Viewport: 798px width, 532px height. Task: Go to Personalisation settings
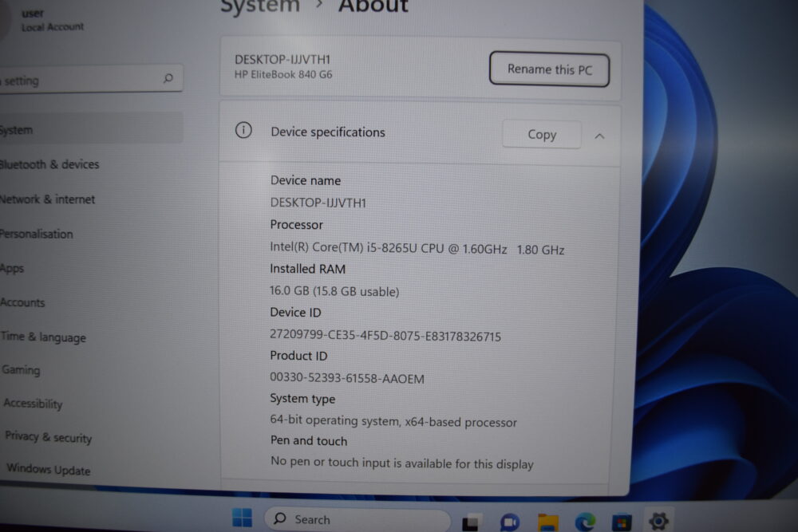[36, 234]
